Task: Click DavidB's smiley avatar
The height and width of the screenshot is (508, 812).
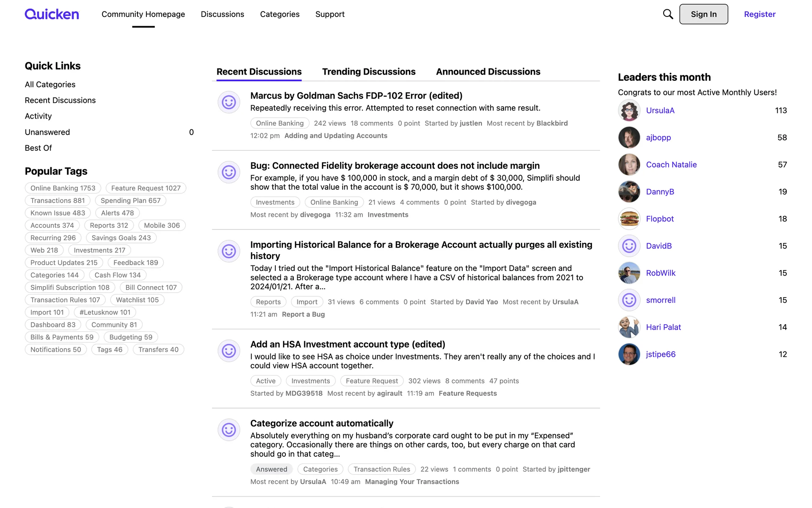Action: (x=629, y=246)
